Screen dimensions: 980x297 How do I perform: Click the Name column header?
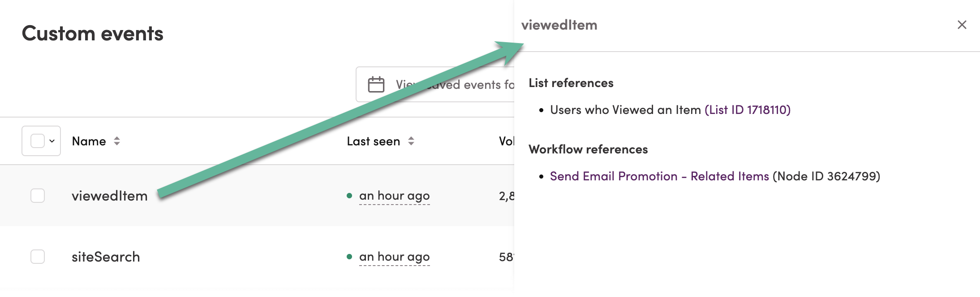pyautogui.click(x=89, y=141)
